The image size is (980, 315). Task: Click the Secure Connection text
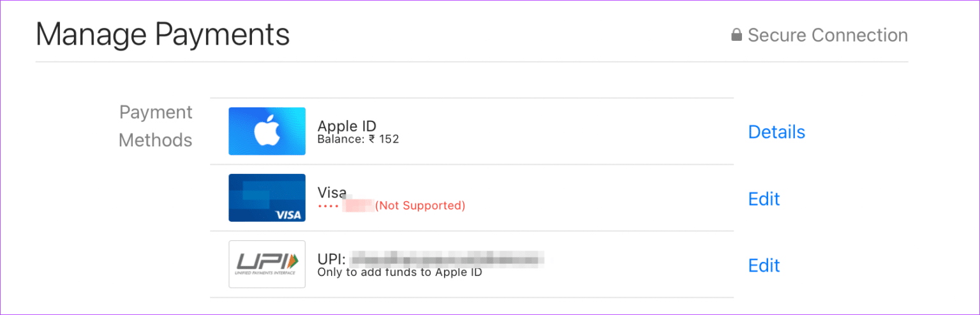[x=828, y=35]
